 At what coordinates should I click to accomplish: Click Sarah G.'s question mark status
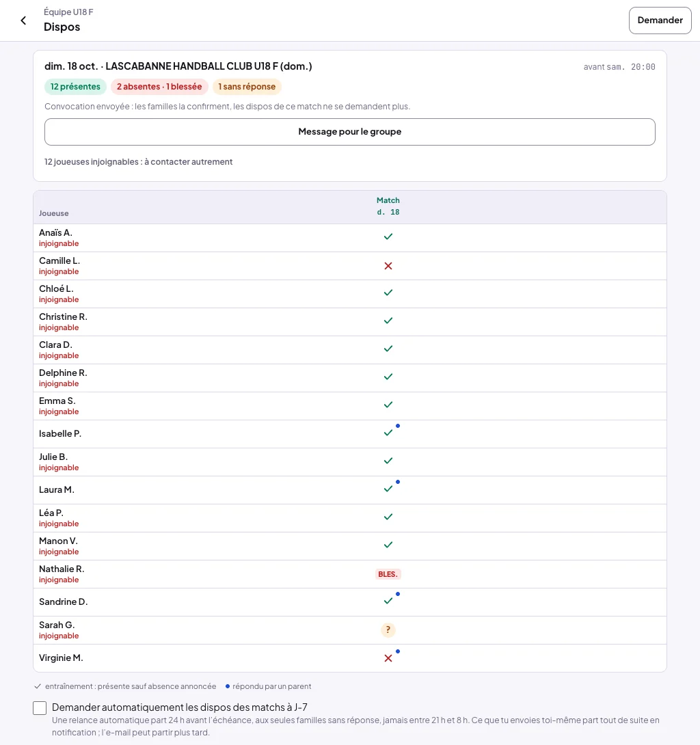click(388, 629)
